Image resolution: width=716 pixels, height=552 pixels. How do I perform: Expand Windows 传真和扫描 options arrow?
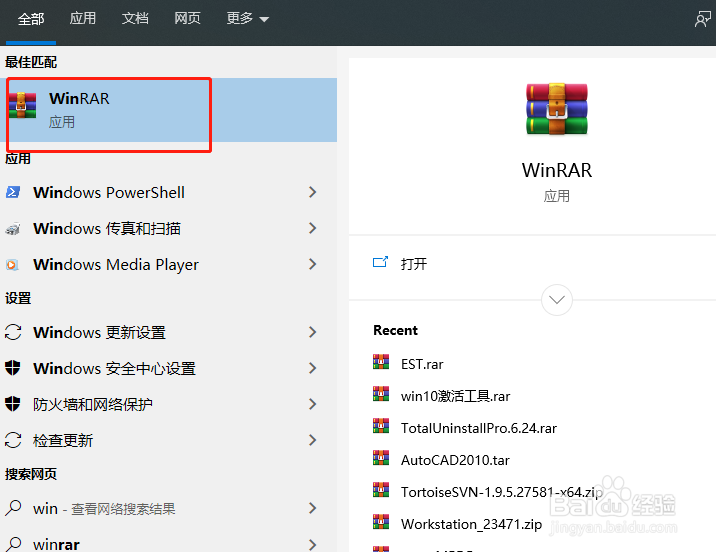[x=312, y=228]
